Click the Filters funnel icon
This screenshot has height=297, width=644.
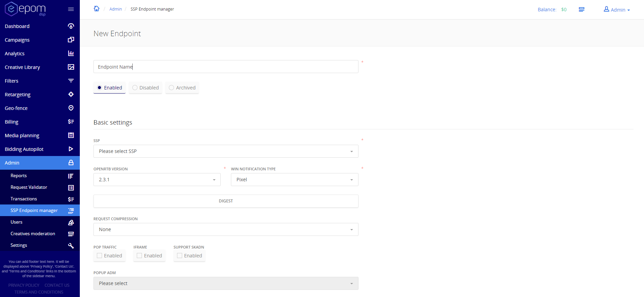coord(71,81)
